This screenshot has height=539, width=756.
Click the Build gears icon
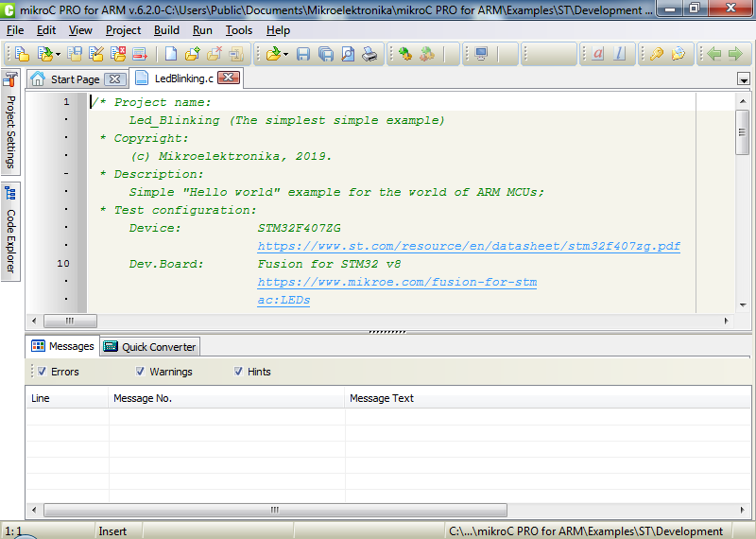point(405,54)
